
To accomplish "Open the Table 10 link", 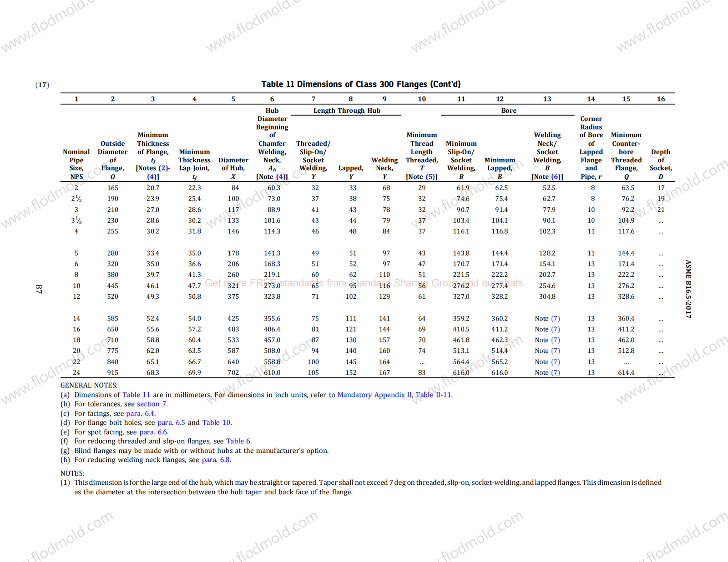I will [x=216, y=422].
